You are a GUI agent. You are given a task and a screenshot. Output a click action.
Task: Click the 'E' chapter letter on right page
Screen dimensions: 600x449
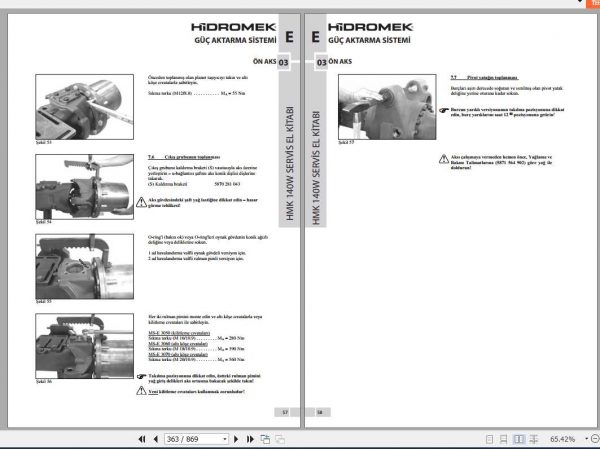315,37
